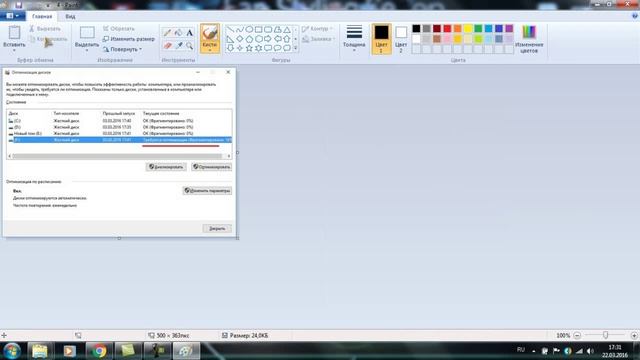Switch to the Главная ribbon tab
640x360 pixels.
pyautogui.click(x=42, y=16)
